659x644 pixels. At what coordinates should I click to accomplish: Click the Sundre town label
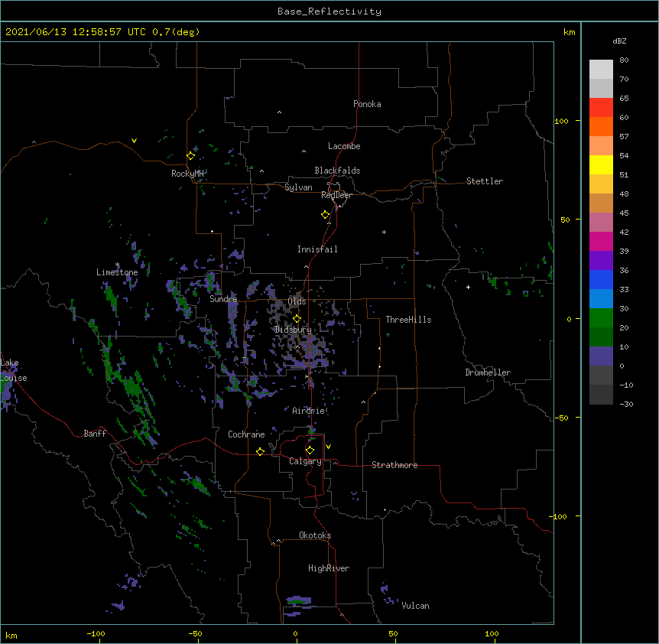click(223, 299)
